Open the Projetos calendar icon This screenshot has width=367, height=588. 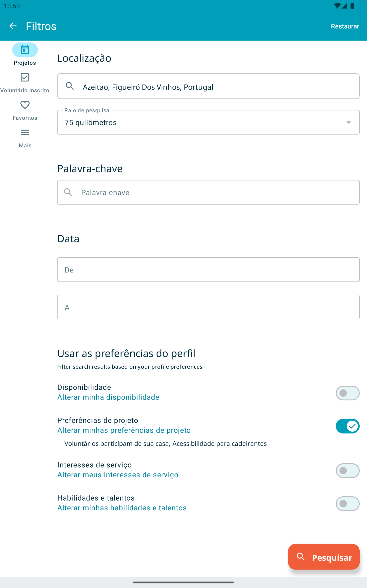25,50
